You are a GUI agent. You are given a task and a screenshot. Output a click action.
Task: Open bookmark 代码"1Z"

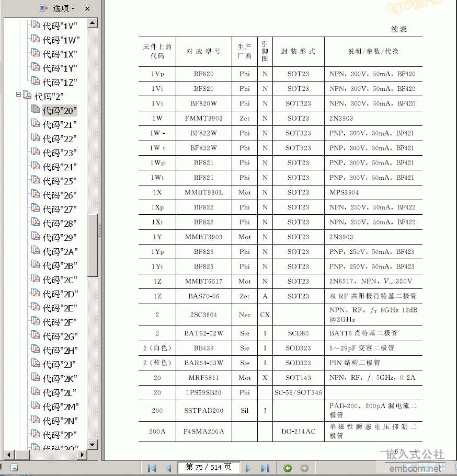click(60, 82)
